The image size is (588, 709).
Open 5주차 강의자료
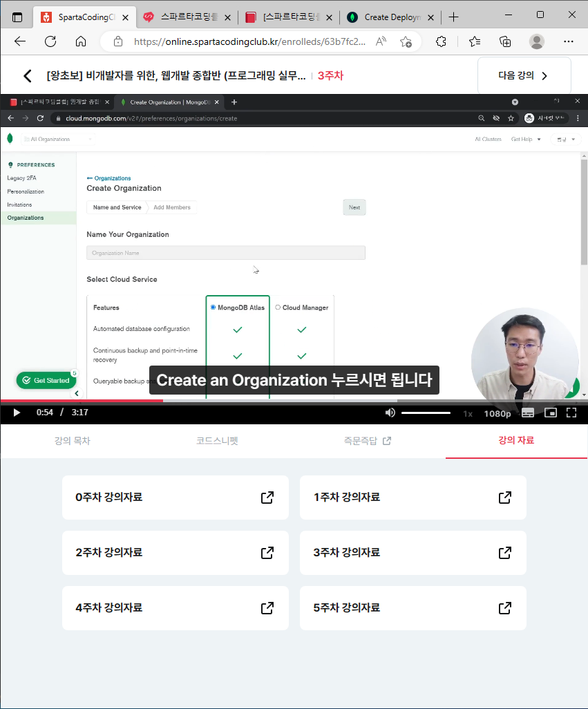coord(413,607)
